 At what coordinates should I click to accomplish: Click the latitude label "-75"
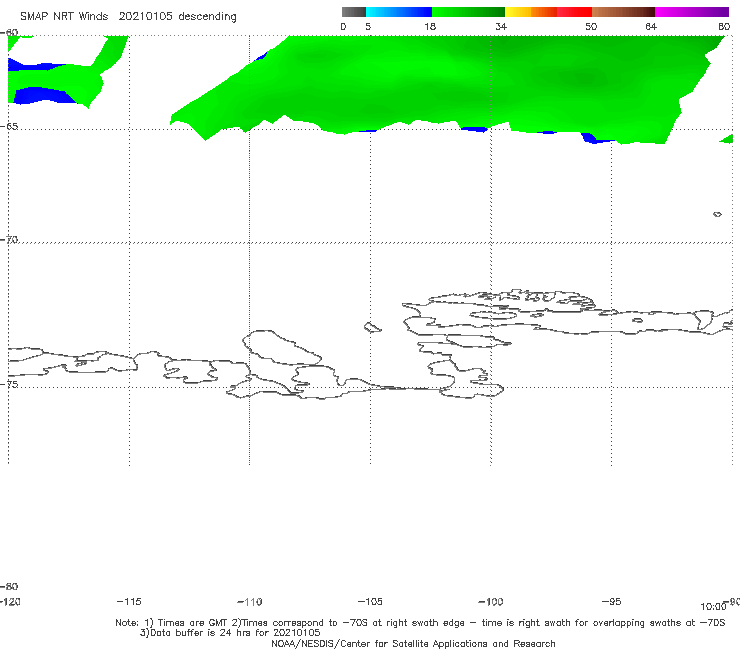click(9, 384)
